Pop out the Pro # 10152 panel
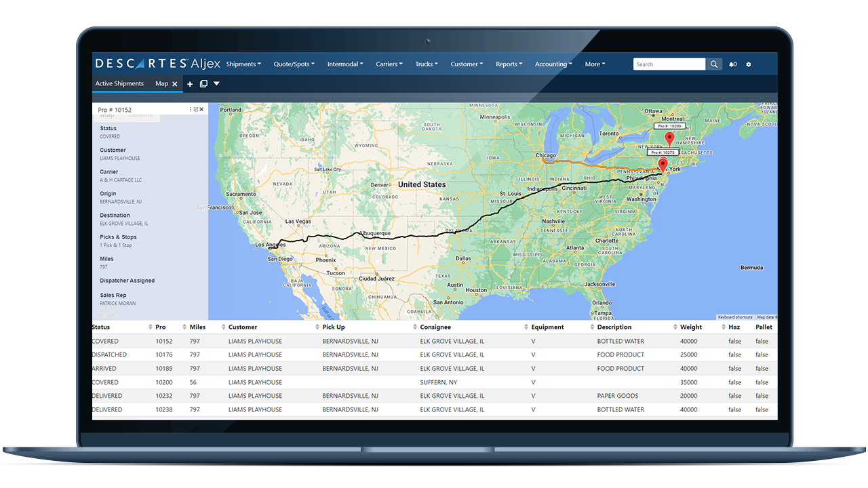The image size is (868, 488). pyautogui.click(x=196, y=109)
